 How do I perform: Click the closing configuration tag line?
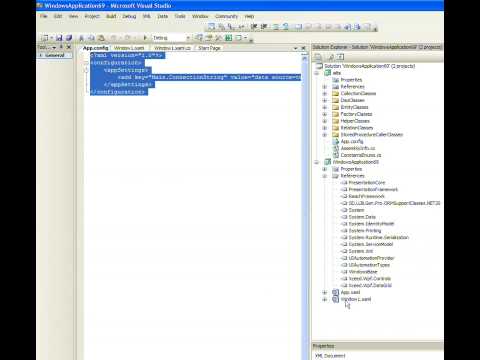tap(118, 92)
